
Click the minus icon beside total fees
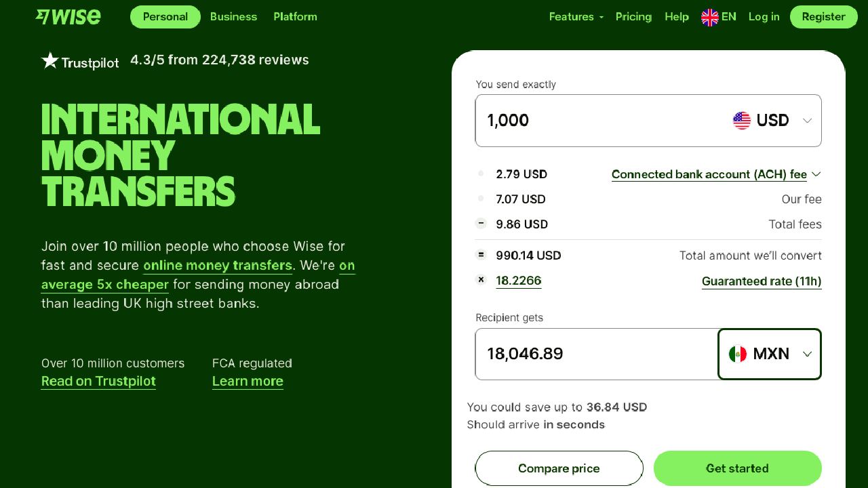point(481,224)
